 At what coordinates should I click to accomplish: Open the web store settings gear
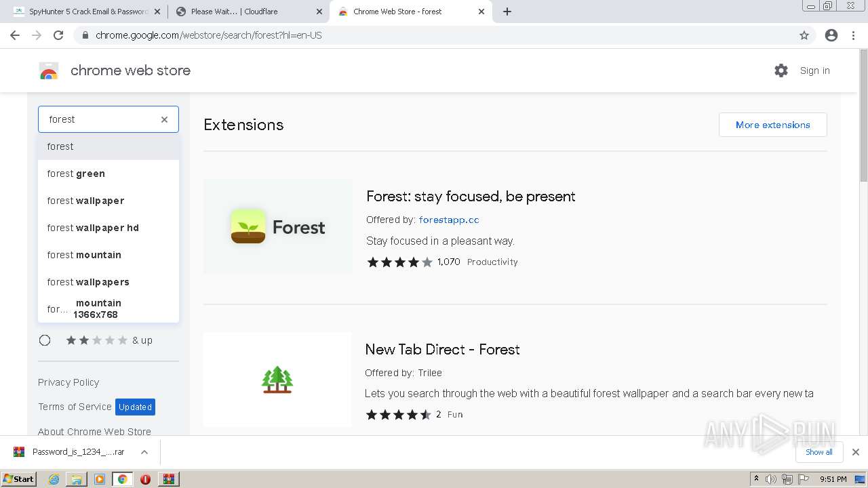tap(781, 70)
